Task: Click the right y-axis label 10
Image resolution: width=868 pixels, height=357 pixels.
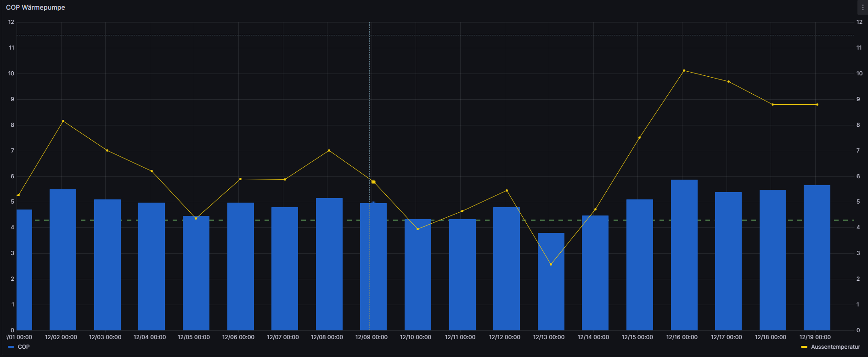Action: coord(859,74)
